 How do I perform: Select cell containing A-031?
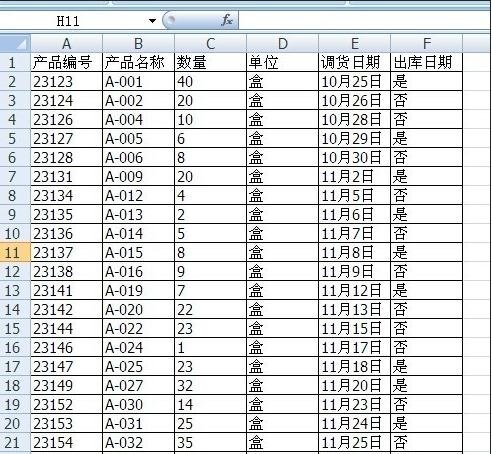(139, 423)
